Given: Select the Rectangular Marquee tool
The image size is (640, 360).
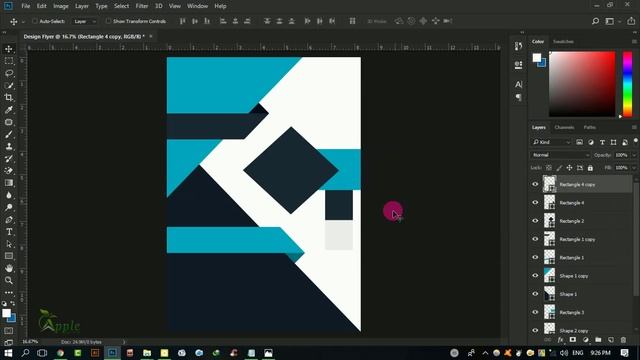Looking at the screenshot, I should coord(9,61).
